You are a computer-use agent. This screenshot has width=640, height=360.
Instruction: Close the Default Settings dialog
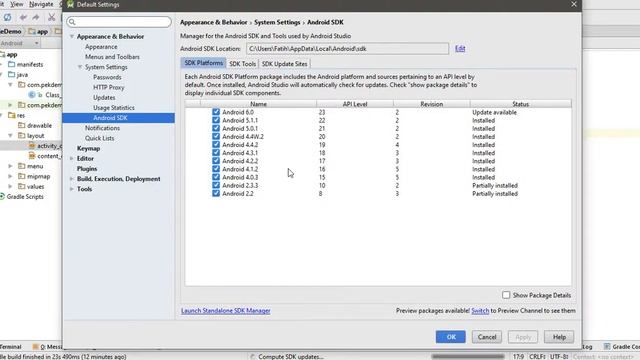click(574, 4)
